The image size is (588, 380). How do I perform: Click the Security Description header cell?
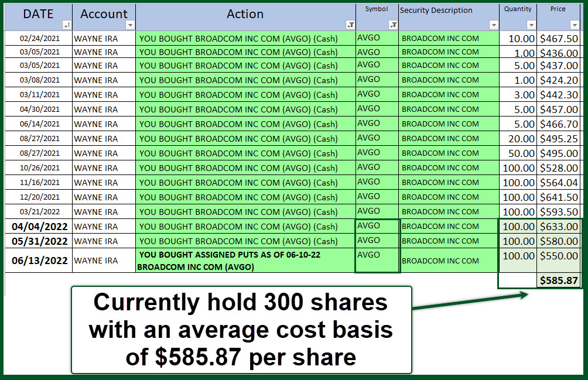click(448, 12)
